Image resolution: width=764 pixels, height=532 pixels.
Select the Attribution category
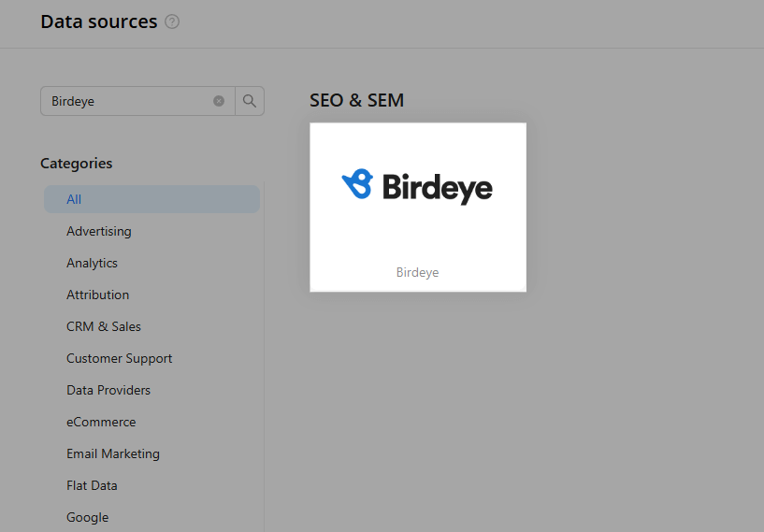(97, 295)
